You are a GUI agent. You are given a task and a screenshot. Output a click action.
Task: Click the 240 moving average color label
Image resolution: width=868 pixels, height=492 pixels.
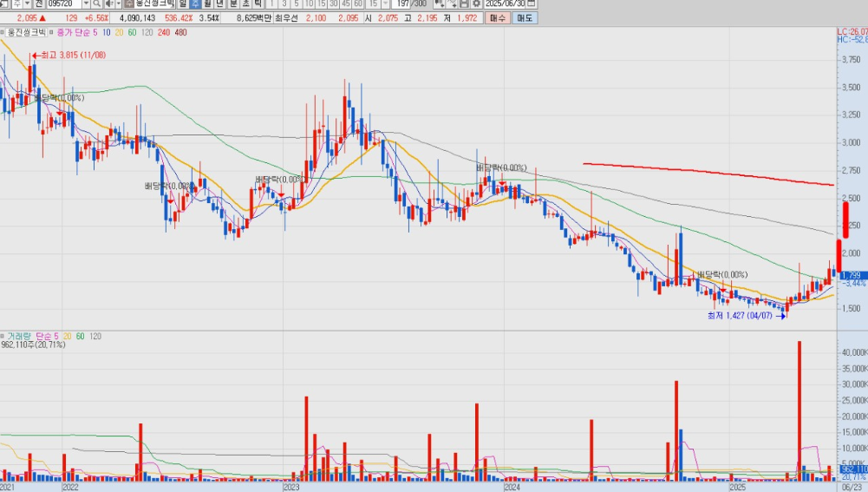(164, 33)
